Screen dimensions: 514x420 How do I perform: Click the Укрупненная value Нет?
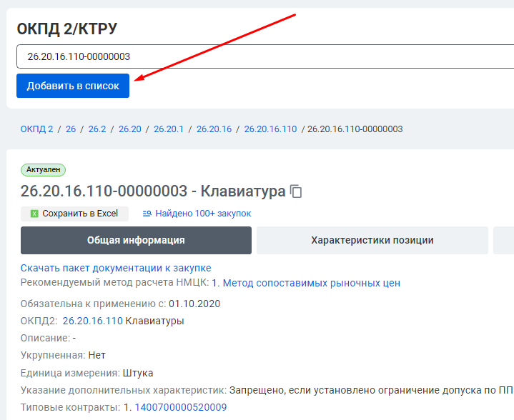click(97, 356)
